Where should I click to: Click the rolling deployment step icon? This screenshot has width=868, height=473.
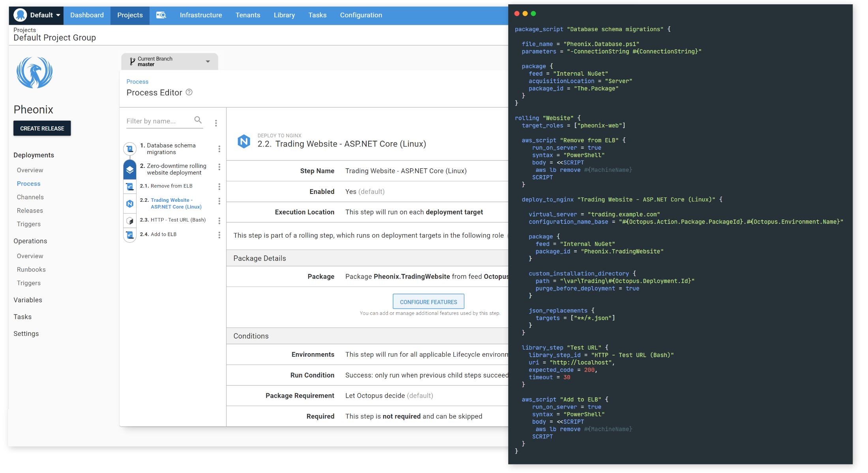click(130, 169)
